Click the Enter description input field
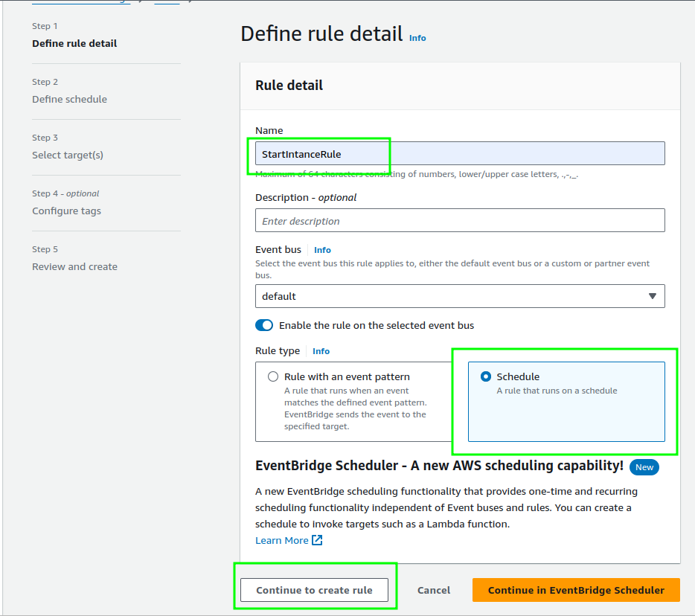 pyautogui.click(x=459, y=221)
